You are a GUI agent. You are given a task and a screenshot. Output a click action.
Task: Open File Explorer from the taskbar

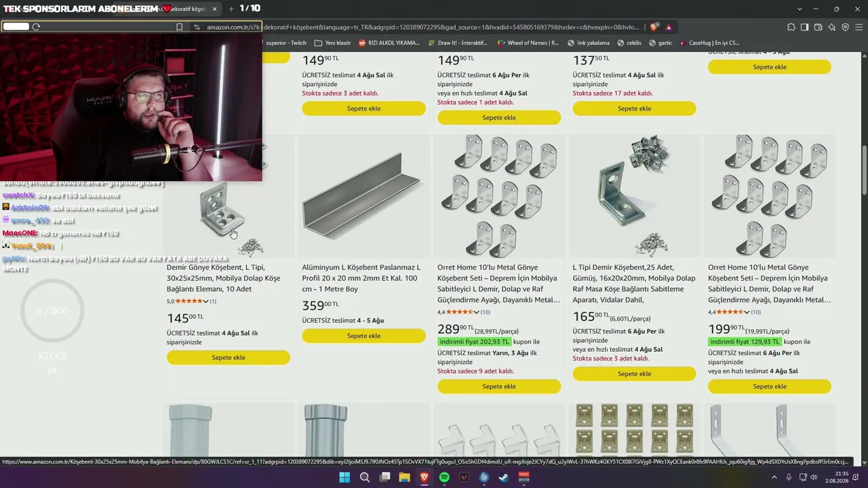coord(404,477)
